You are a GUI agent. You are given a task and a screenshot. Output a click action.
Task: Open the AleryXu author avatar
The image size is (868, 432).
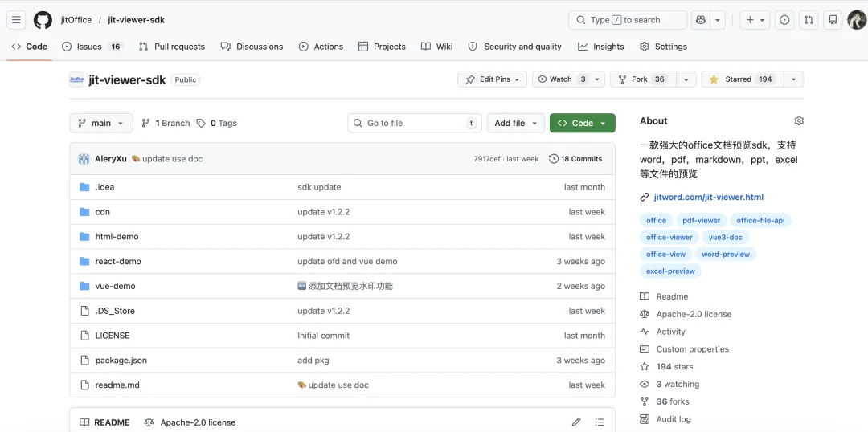[x=84, y=159]
